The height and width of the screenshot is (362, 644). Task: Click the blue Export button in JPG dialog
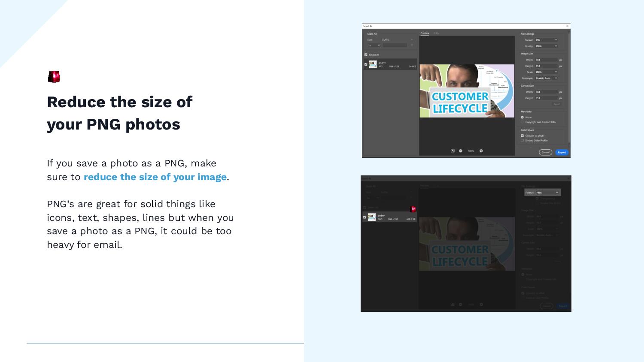coord(562,152)
